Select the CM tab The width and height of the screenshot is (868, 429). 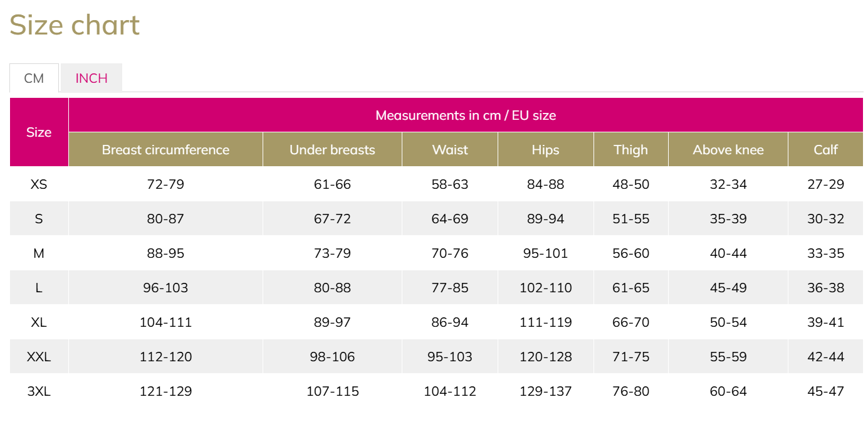pyautogui.click(x=34, y=78)
